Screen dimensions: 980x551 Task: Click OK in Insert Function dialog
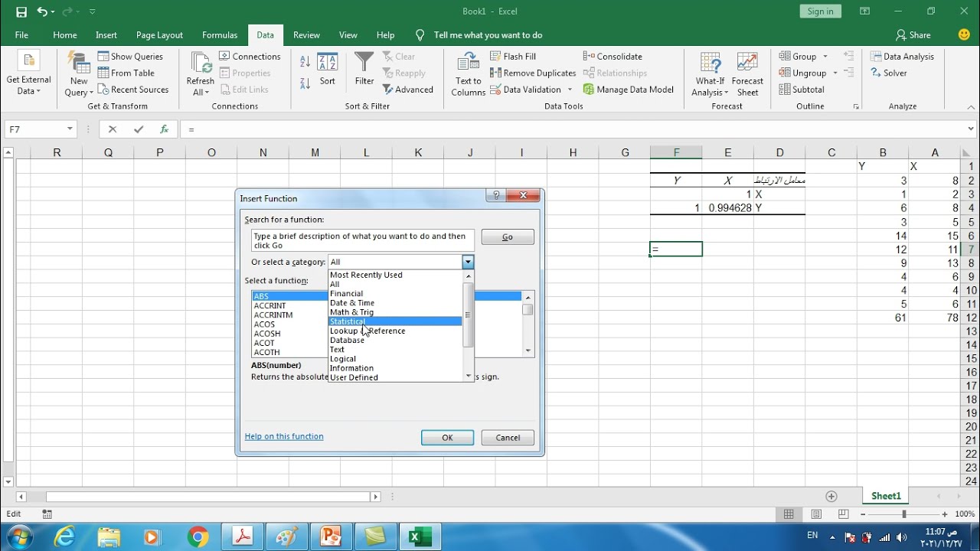tap(447, 438)
